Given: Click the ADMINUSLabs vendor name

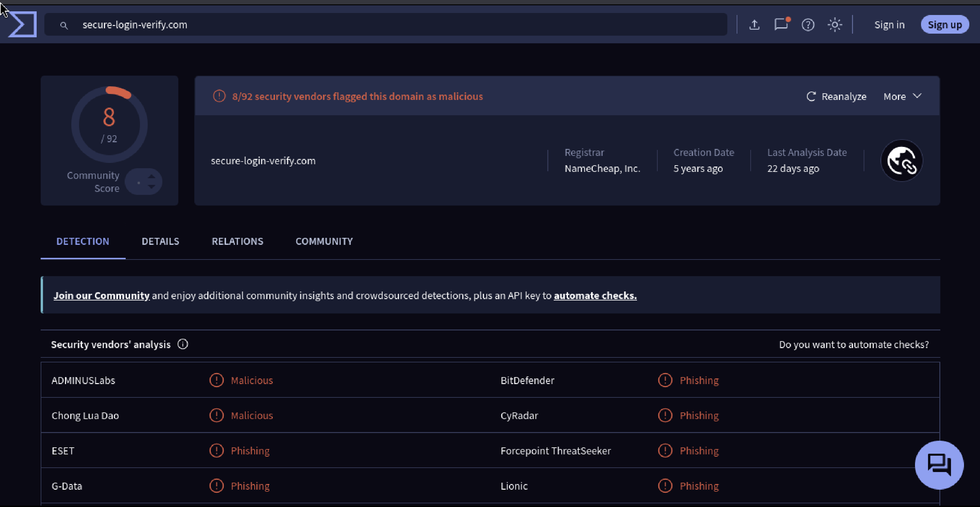Looking at the screenshot, I should pos(83,380).
